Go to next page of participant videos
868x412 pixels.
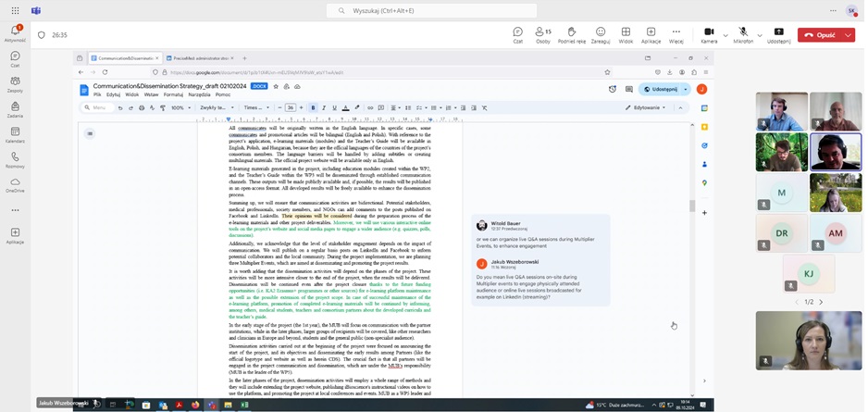(x=821, y=302)
